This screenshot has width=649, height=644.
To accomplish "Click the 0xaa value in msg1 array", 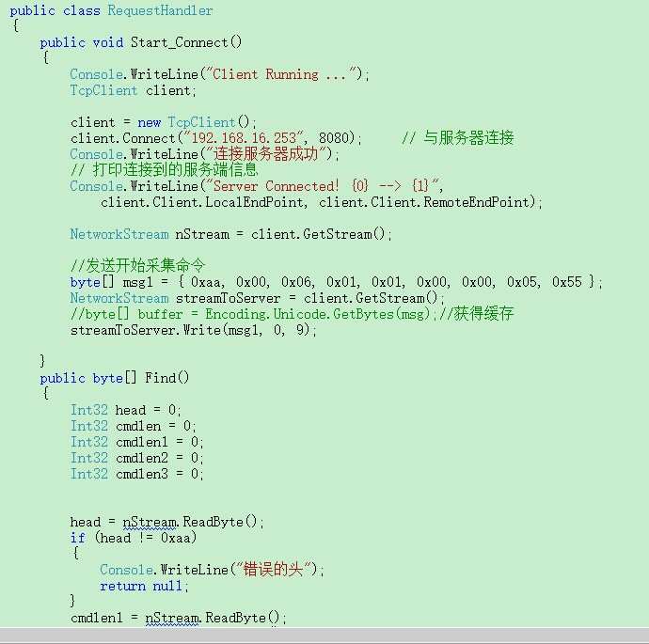I will [x=206, y=282].
